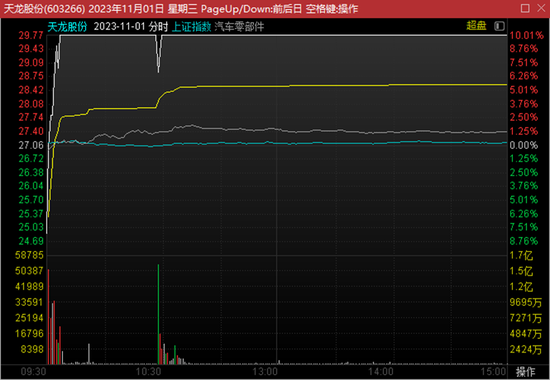The image size is (550, 380).
Task: Select the 10:30 time axis marker
Action: 148,372
